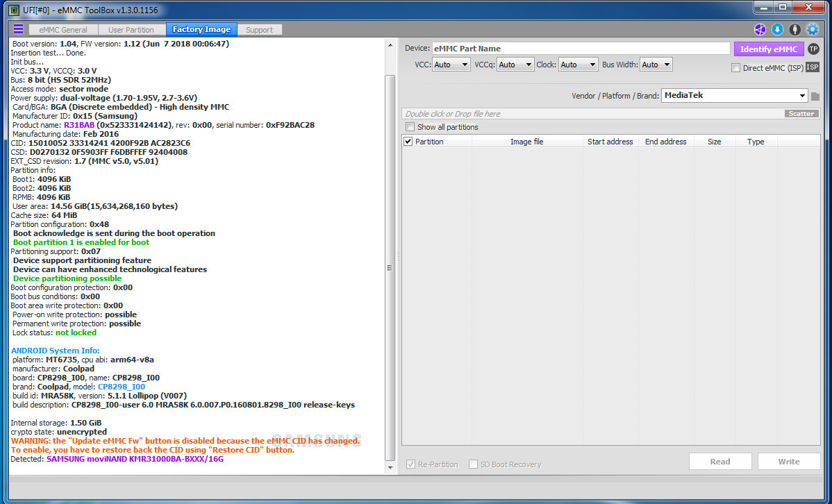
Task: Click the product name R31BAB text
Action: pyautogui.click(x=79, y=125)
